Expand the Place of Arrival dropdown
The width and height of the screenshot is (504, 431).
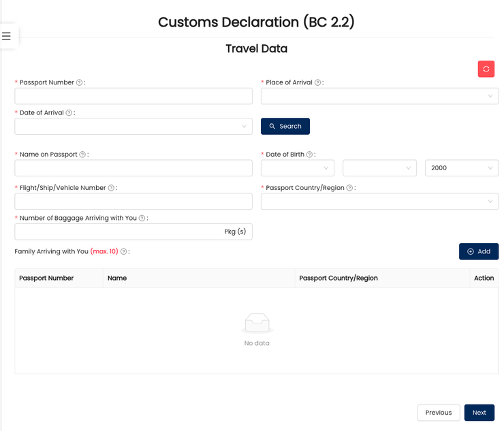[379, 96]
